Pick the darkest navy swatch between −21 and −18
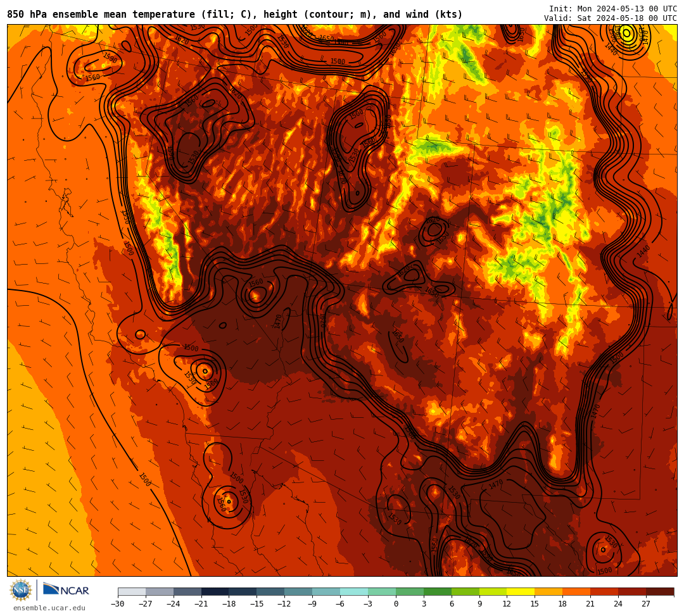The width and height of the screenshot is (684, 616). (x=215, y=591)
